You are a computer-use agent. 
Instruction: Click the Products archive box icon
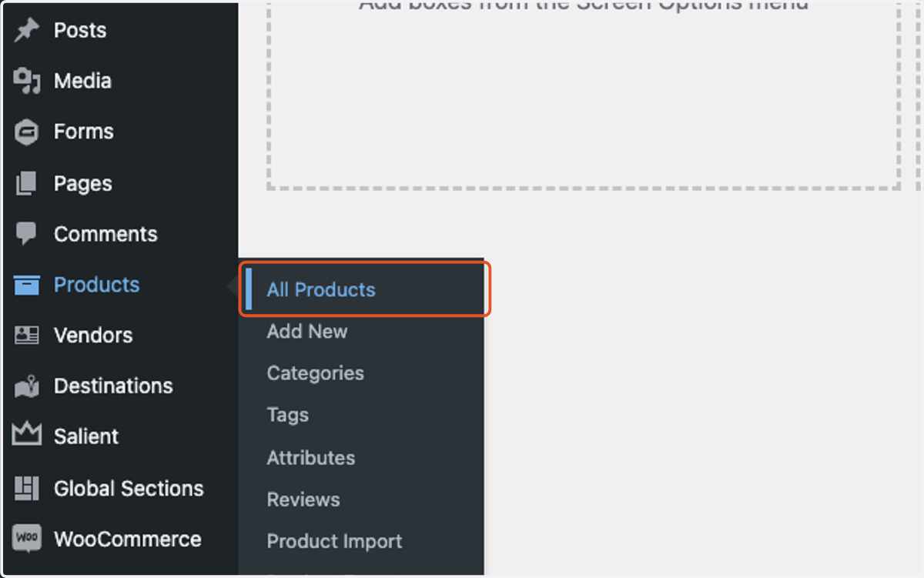pos(27,285)
